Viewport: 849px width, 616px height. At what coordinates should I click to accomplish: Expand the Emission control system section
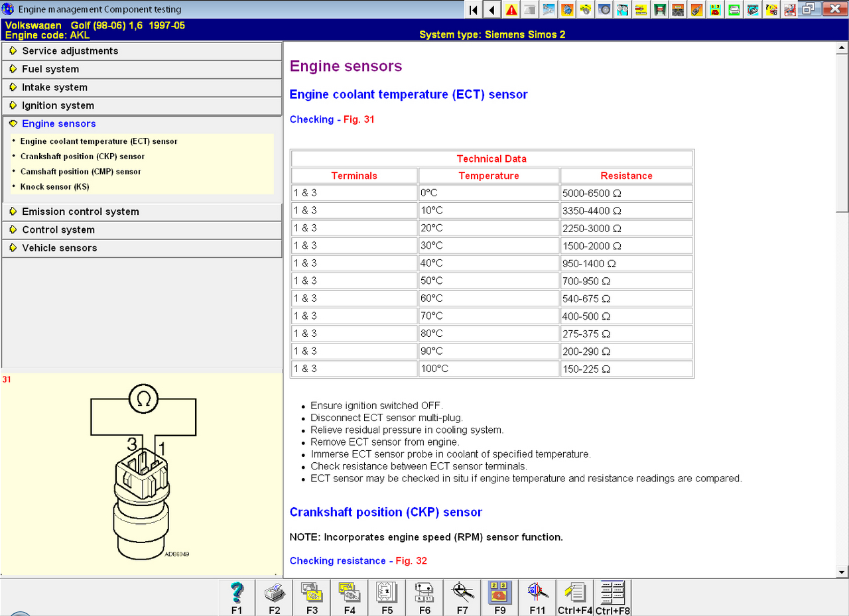(80, 212)
